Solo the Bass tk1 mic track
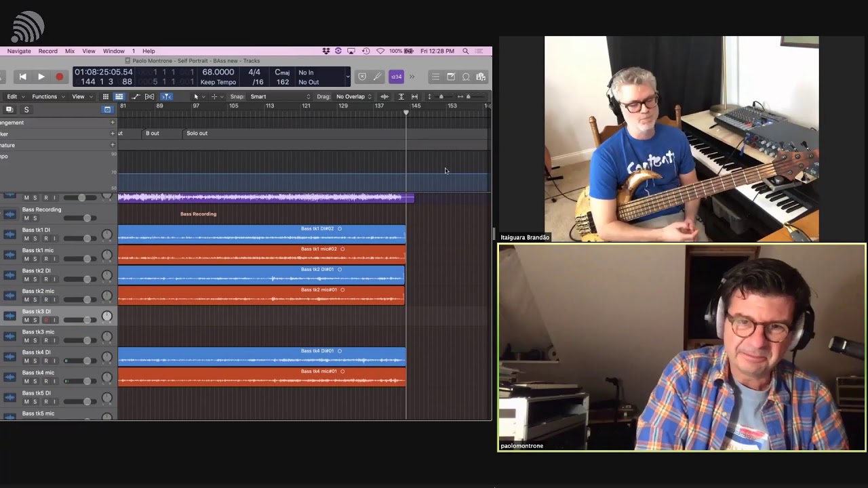Viewport: 868px width, 488px height. [35, 259]
